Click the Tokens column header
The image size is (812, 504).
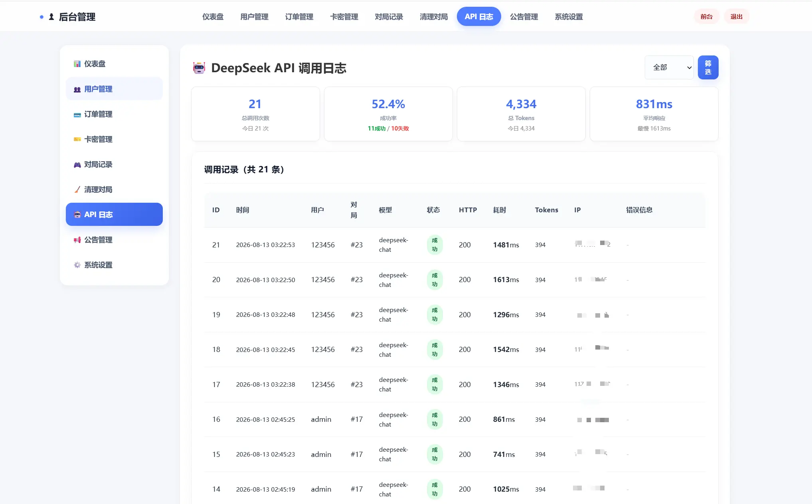pyautogui.click(x=547, y=210)
